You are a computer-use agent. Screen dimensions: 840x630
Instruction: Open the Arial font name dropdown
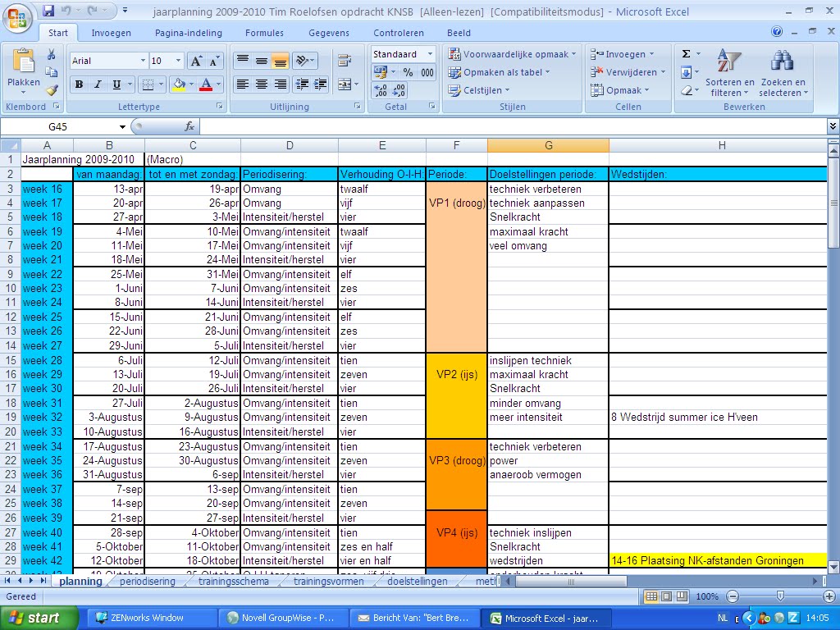143,61
